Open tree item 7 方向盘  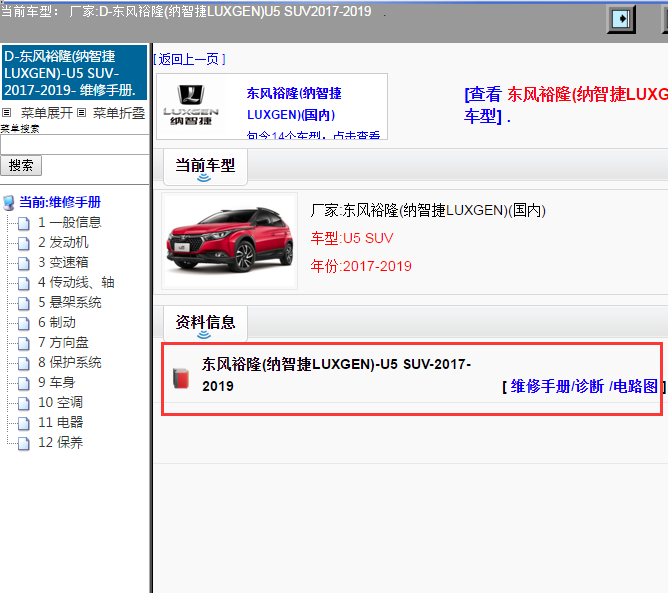[x=63, y=343]
